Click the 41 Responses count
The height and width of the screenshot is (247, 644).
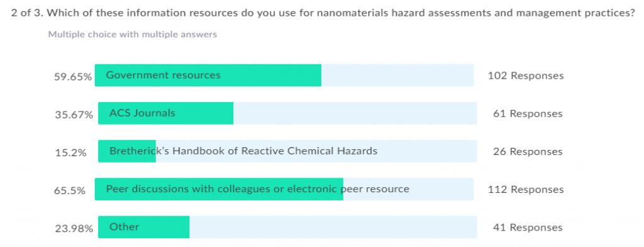[528, 227]
